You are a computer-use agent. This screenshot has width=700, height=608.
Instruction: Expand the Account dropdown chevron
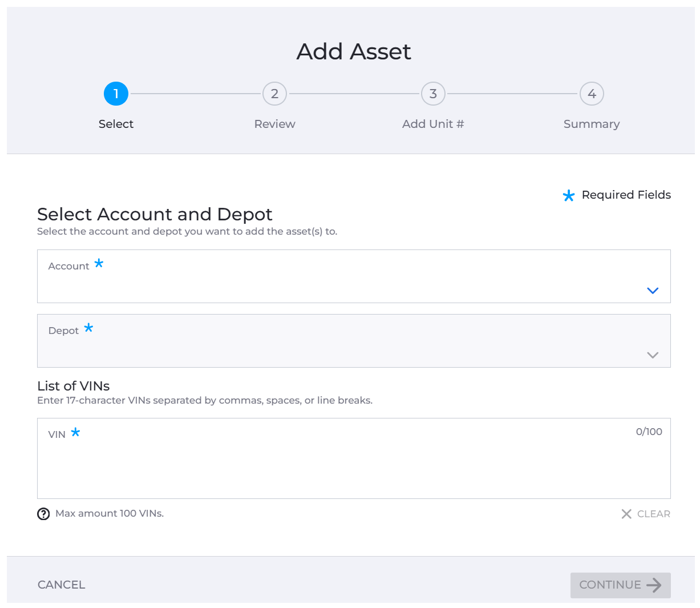coord(653,291)
